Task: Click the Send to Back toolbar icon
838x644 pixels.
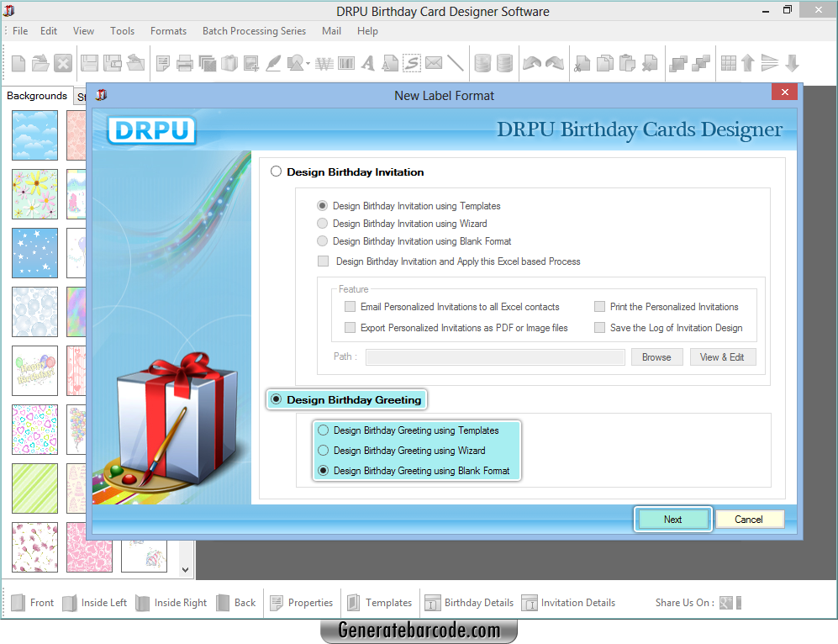Action: [x=701, y=64]
